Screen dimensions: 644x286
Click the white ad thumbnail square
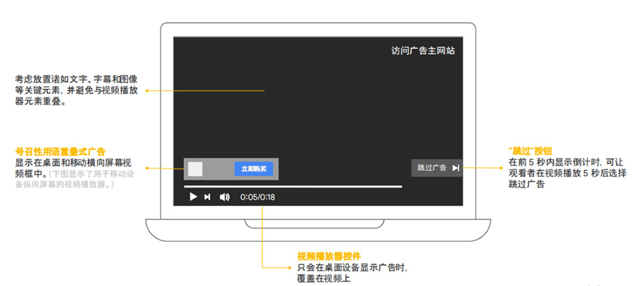(195, 169)
